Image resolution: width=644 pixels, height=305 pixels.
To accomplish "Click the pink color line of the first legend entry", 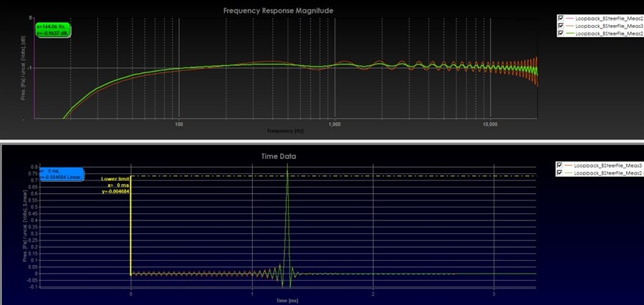I will (569, 19).
